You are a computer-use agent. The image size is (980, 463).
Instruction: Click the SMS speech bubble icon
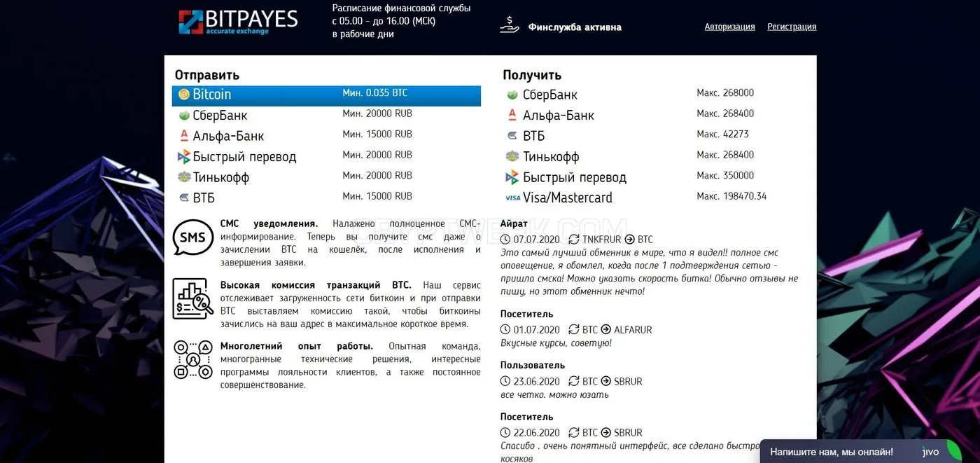point(192,238)
